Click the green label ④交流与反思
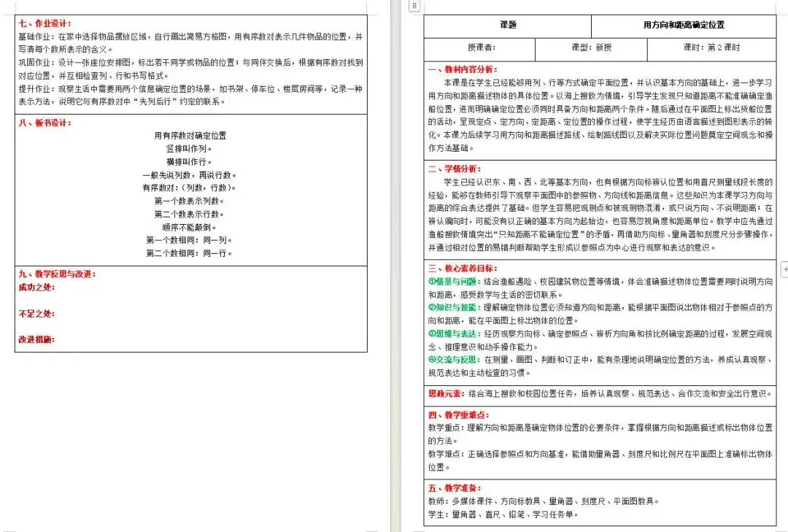Viewport: 788px width, 532px height. pyautogui.click(x=455, y=360)
